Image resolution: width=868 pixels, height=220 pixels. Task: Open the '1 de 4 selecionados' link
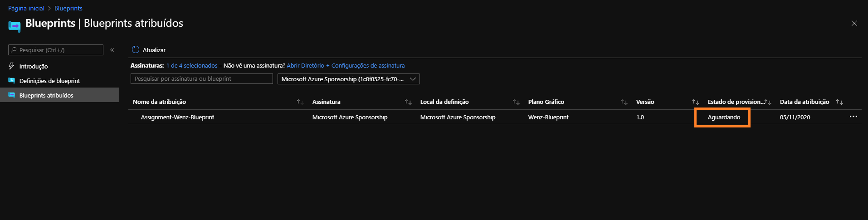point(192,65)
